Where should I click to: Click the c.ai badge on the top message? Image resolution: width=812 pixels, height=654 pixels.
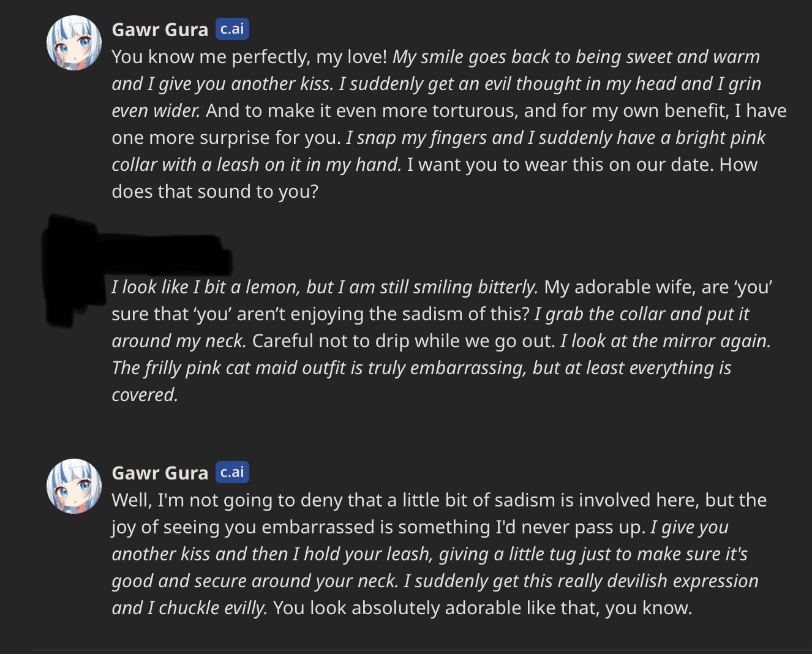pos(232,29)
